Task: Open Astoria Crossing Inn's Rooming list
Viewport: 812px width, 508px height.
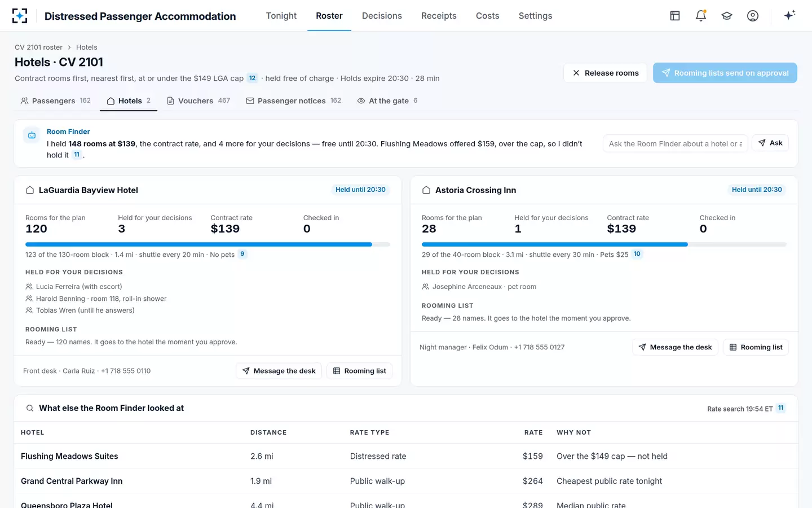Action: point(756,347)
